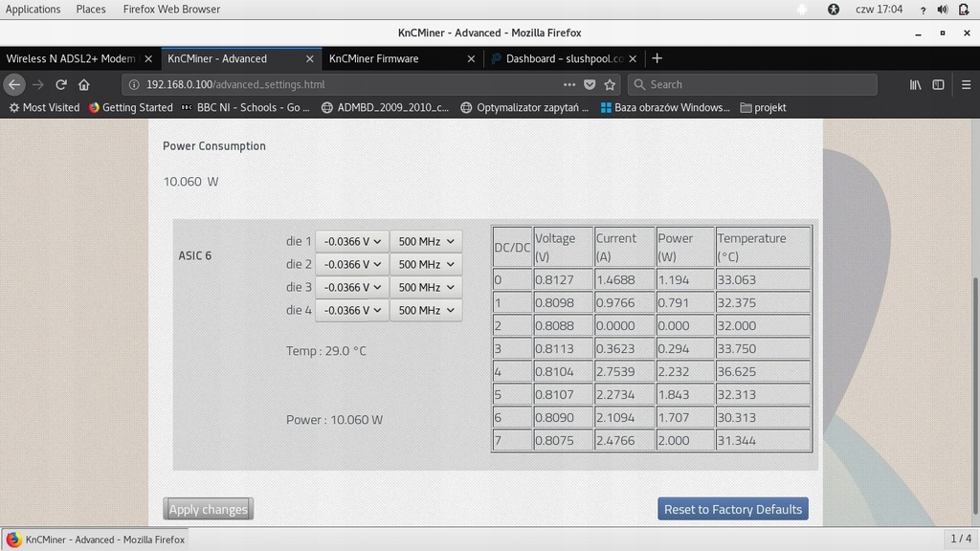Show site information for 192.168.0.100
980x551 pixels.
(133, 84)
